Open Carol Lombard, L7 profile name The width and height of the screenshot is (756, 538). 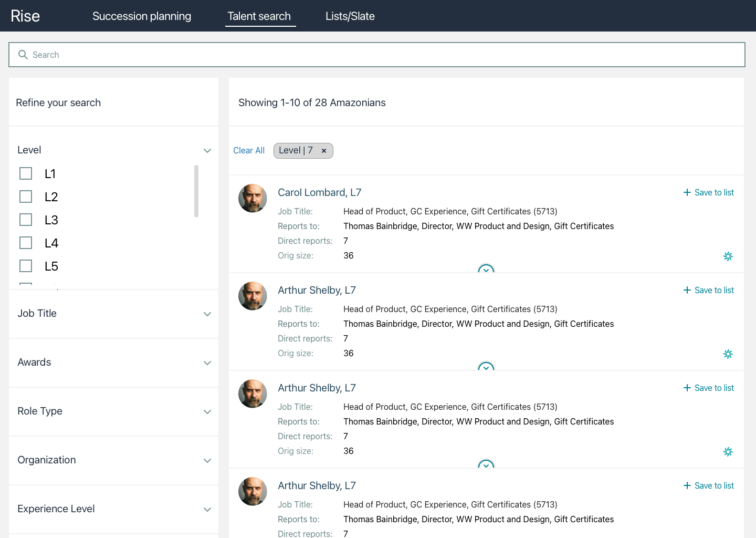click(319, 192)
